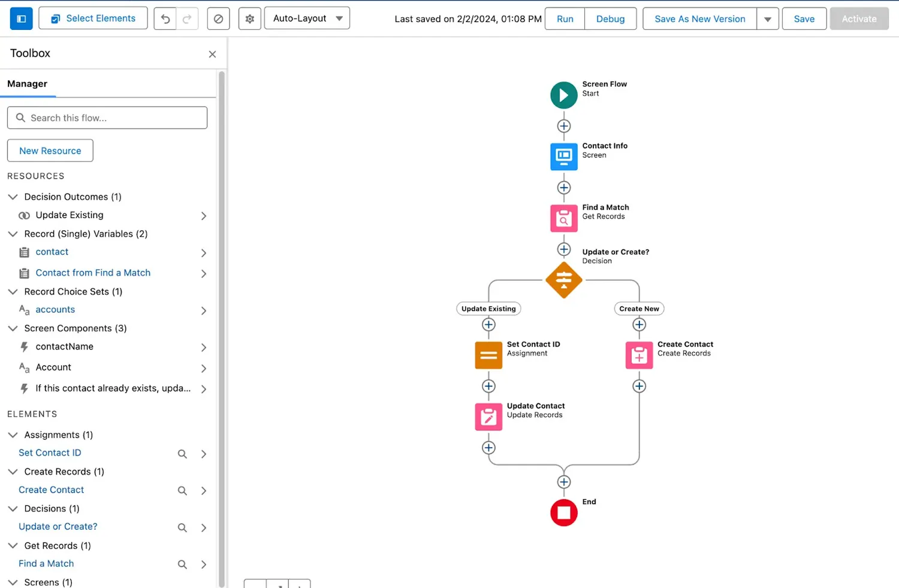
Task: Add element below Contact Info screen
Action: point(563,188)
